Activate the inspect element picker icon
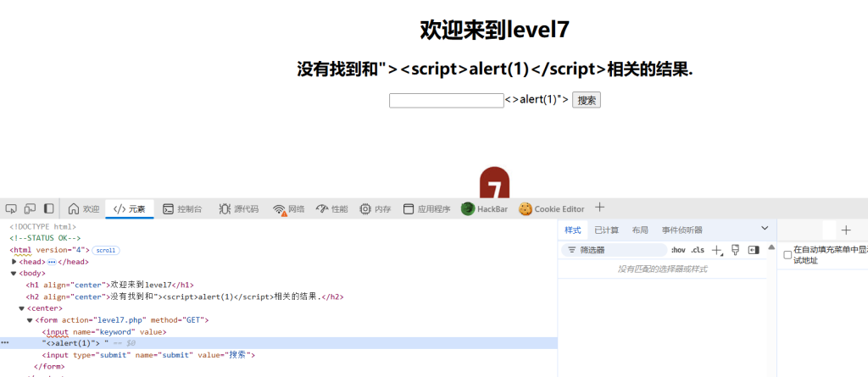Viewport: 868px width, 377px height. tap(11, 208)
